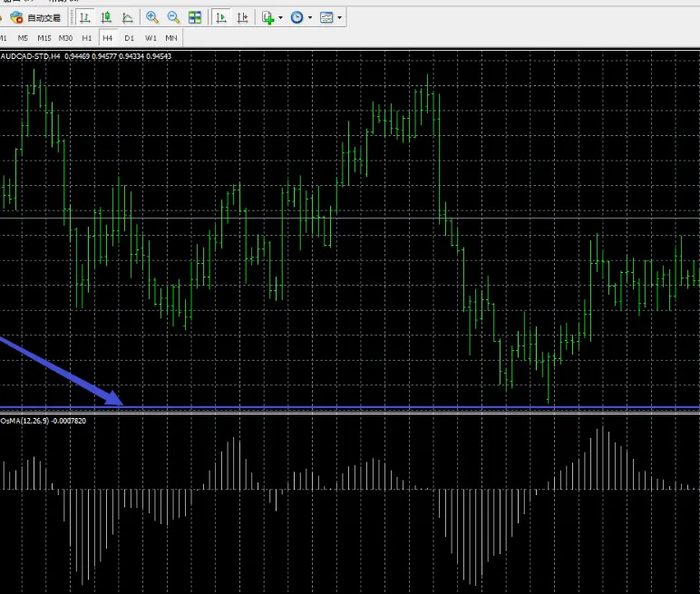Toggle chart auto scroll
The height and width of the screenshot is (594, 700).
point(221,17)
